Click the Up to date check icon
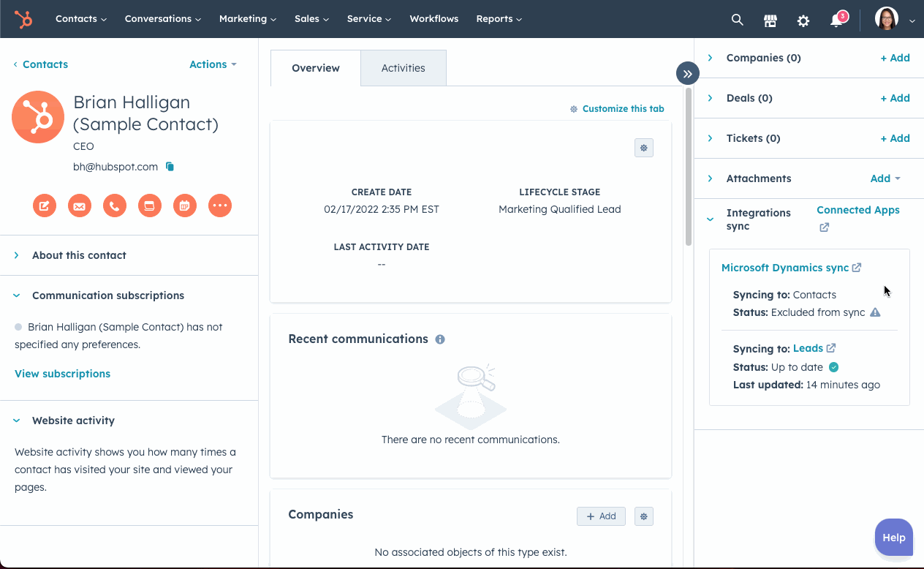 pyautogui.click(x=833, y=367)
